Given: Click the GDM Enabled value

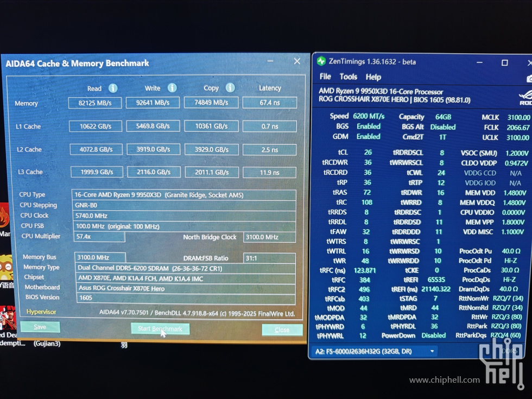Looking at the screenshot, I should (369, 136).
